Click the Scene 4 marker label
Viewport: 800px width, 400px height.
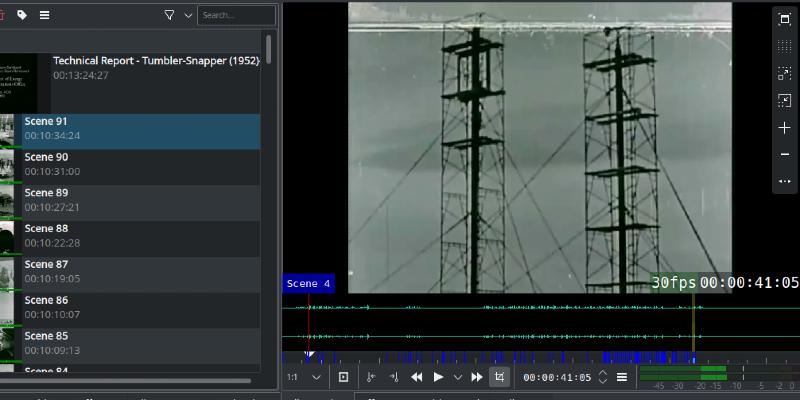[308, 284]
